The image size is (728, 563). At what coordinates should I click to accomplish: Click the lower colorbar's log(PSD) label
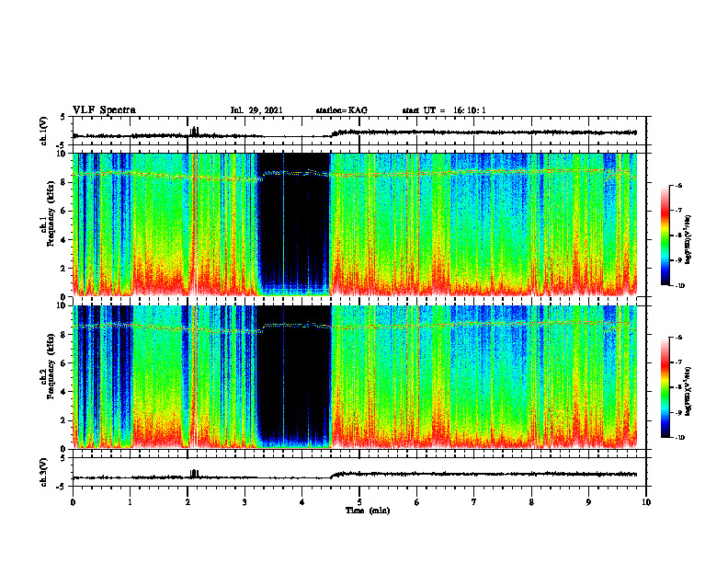point(688,391)
